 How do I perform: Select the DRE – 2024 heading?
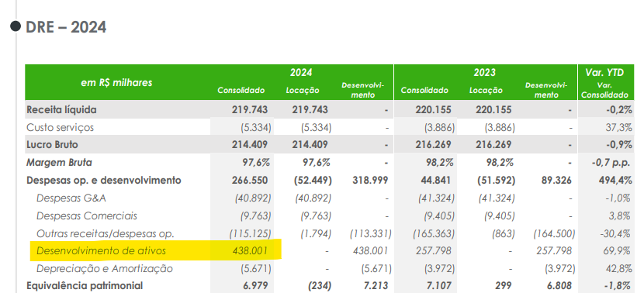(x=66, y=27)
